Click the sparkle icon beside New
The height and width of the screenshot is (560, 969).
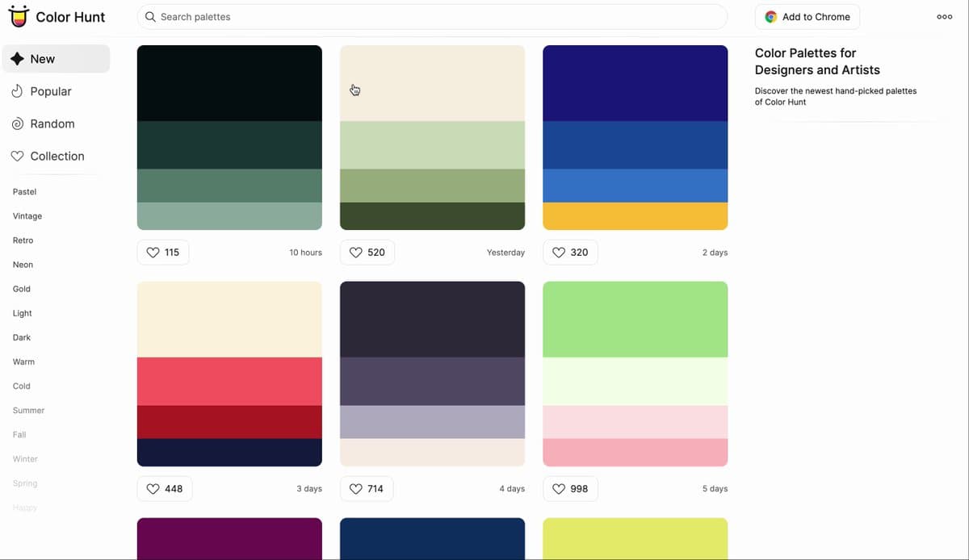[17, 59]
